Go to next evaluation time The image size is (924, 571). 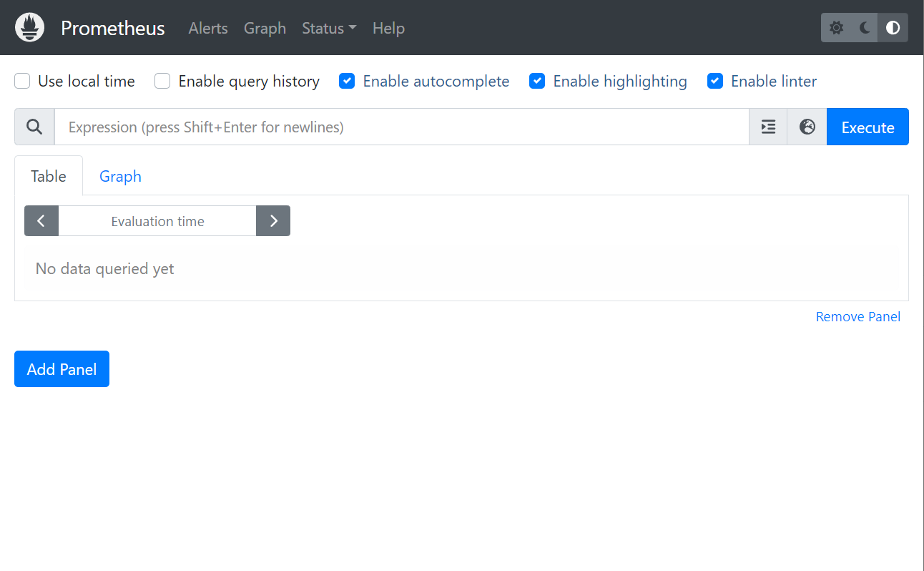273,221
